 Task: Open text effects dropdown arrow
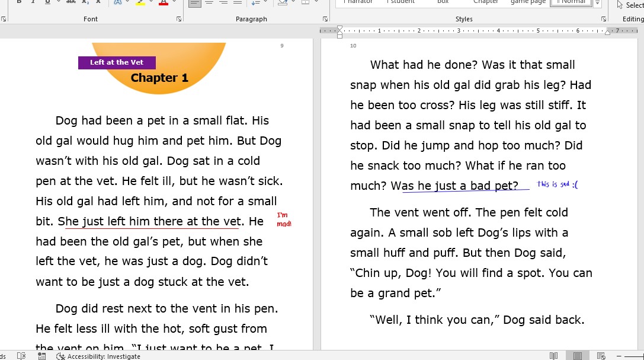point(127,2)
